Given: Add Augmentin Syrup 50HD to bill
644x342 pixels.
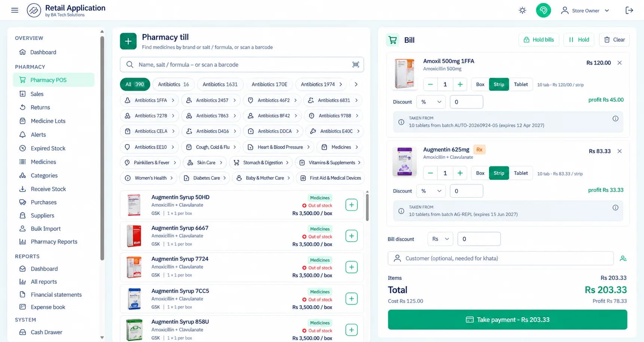Looking at the screenshot, I should coord(351,205).
